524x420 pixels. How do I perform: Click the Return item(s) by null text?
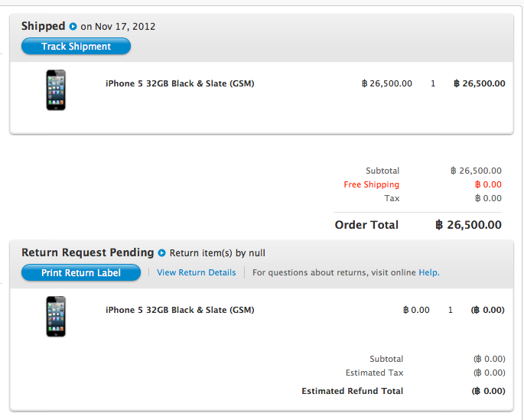pyautogui.click(x=217, y=253)
